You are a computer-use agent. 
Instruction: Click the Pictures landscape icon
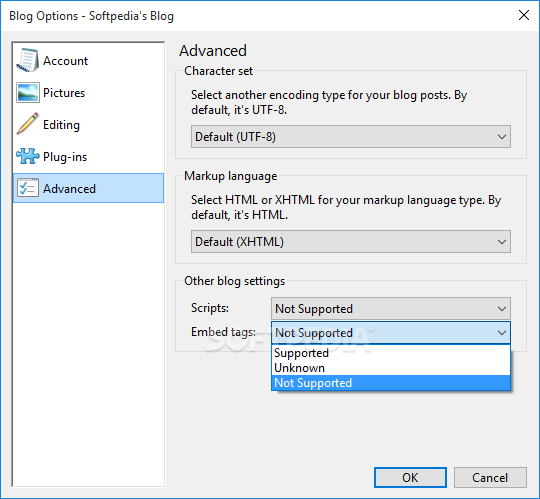pos(28,92)
